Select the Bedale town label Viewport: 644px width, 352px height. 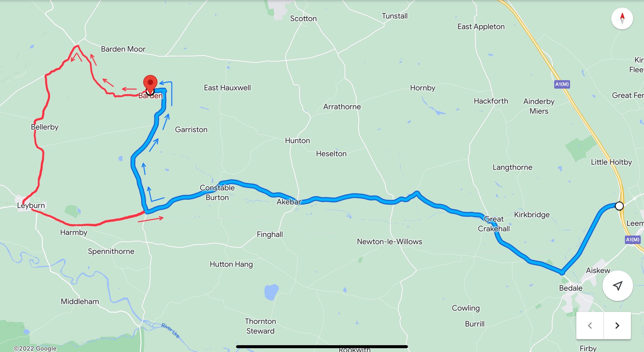point(571,288)
